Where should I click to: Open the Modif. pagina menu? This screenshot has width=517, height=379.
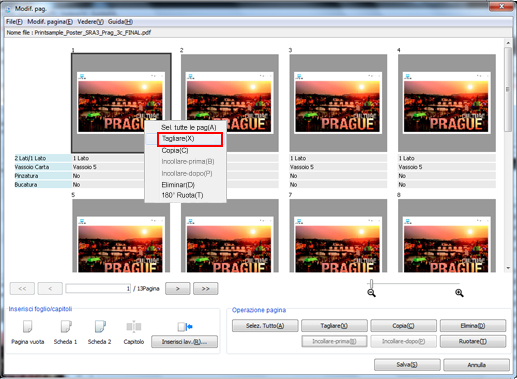point(50,22)
